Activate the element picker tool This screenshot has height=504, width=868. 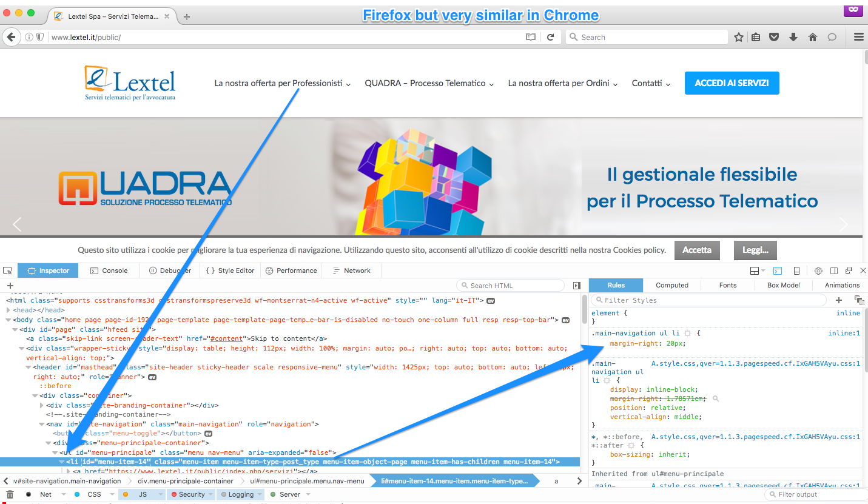coord(8,270)
